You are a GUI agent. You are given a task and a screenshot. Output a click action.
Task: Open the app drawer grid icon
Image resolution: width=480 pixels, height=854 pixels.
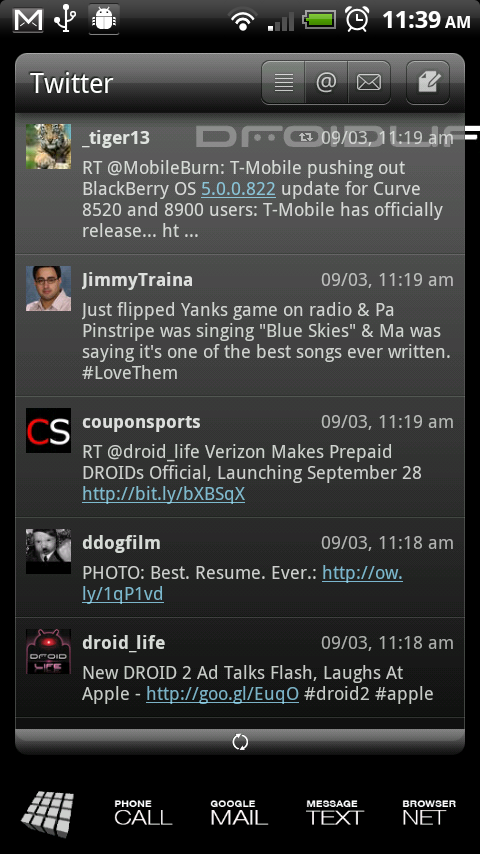tap(48, 814)
